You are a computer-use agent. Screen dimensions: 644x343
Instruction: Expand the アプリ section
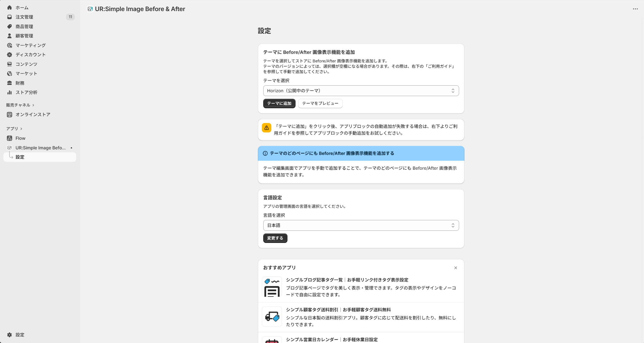(x=13, y=128)
